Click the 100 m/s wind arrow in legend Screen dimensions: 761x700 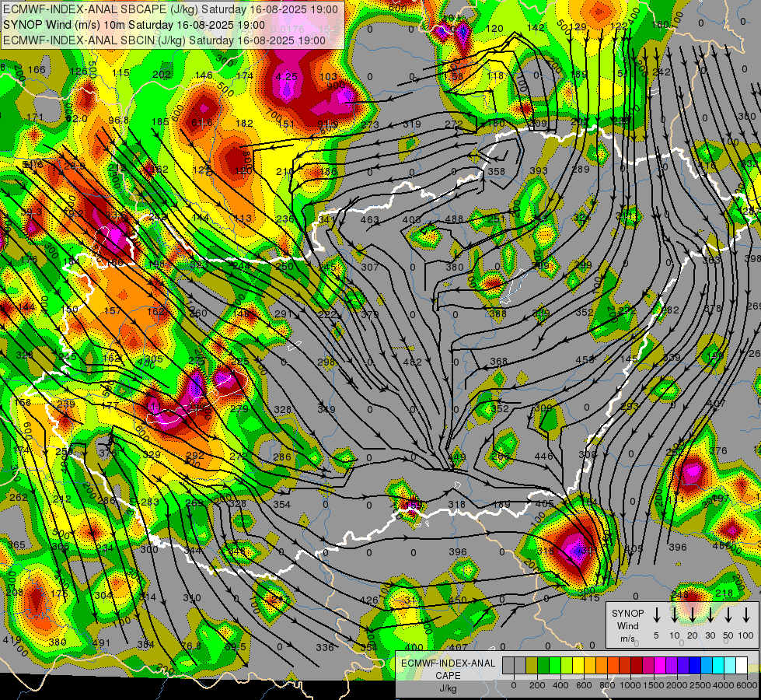coord(746,614)
